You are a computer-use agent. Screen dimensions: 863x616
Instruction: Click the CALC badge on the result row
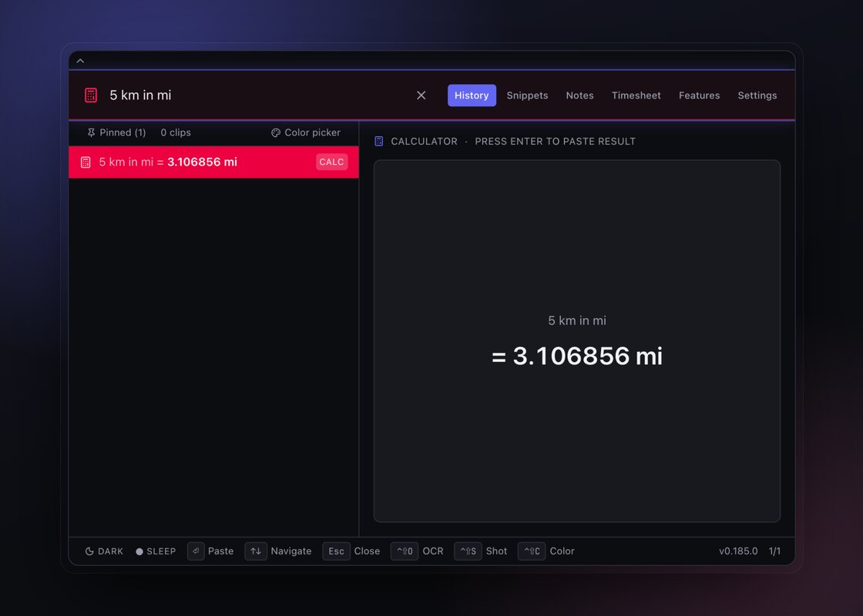coord(331,162)
